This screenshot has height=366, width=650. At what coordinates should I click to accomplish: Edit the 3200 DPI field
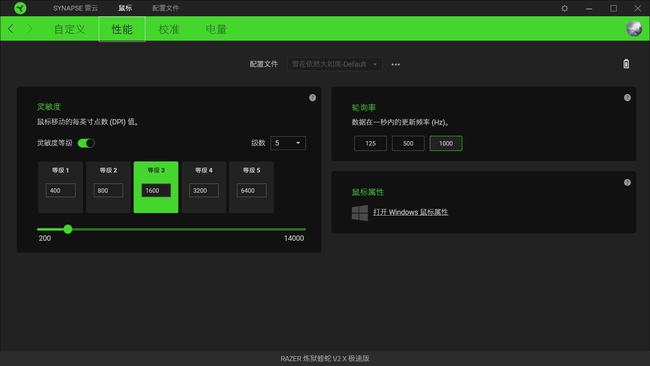pyautogui.click(x=204, y=190)
